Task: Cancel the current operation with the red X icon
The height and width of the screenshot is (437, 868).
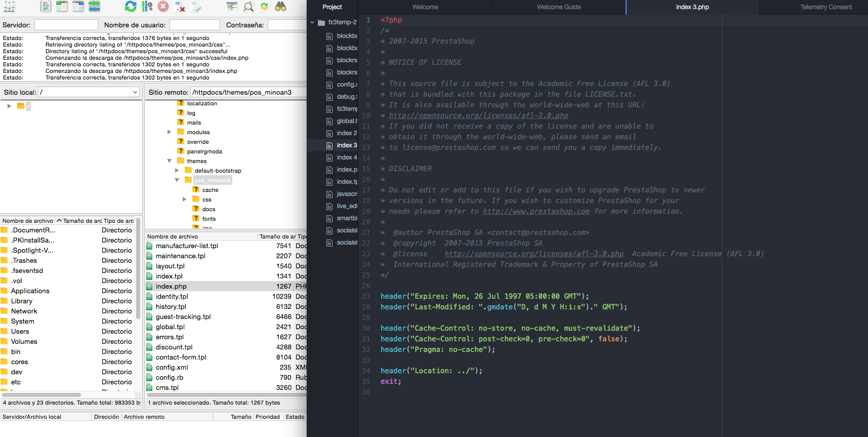Action: 163,7
